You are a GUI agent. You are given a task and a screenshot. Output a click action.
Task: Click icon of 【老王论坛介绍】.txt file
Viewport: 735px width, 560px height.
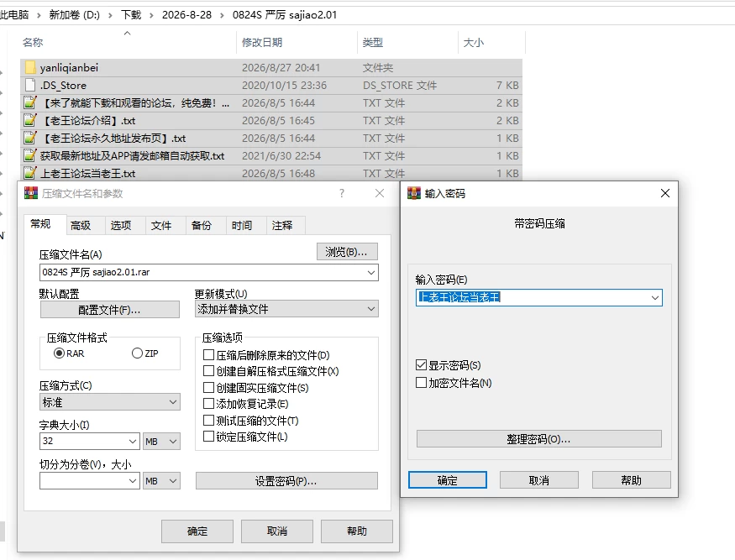(30, 120)
